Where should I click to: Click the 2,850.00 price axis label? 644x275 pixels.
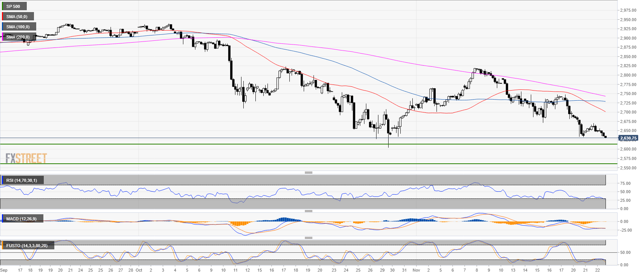[628, 57]
